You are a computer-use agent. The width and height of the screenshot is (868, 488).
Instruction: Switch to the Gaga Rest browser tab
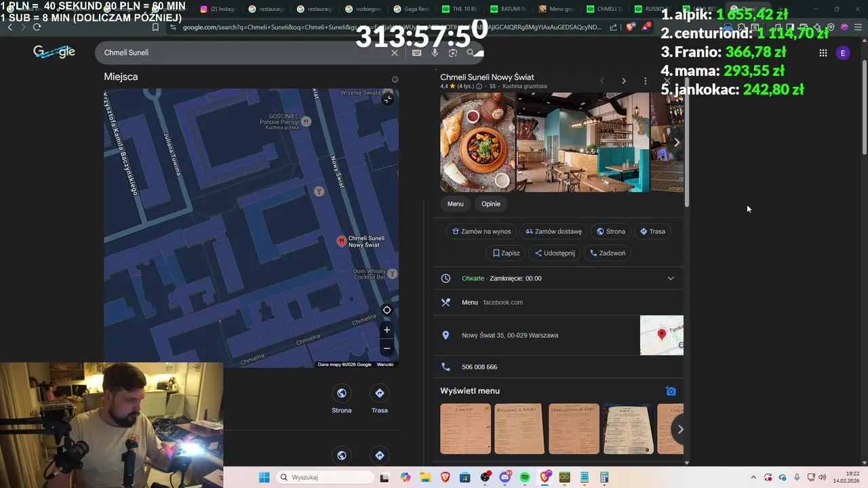(x=411, y=9)
